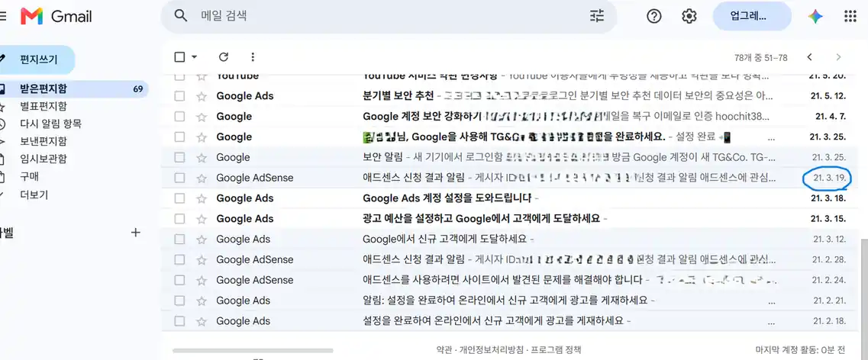Open 받은편지함 folder
Screen dimensions: 868x360
pyautogui.click(x=74, y=88)
